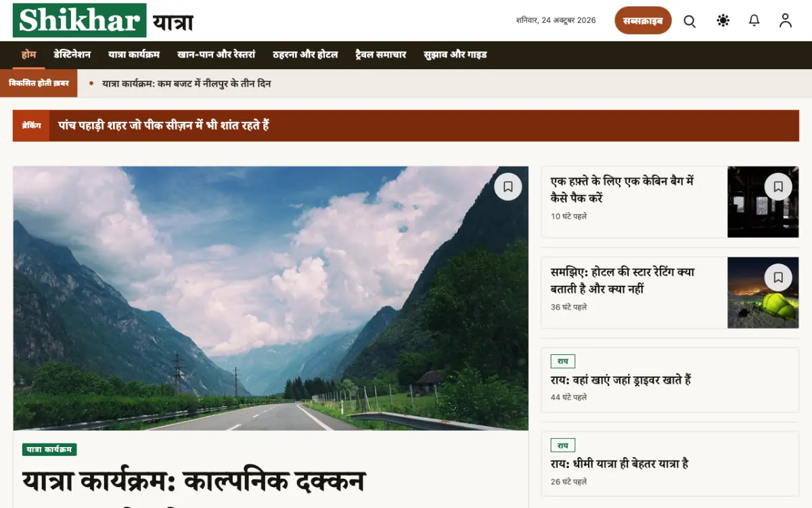
Task: Open the main mountain road hero image
Action: [x=271, y=298]
